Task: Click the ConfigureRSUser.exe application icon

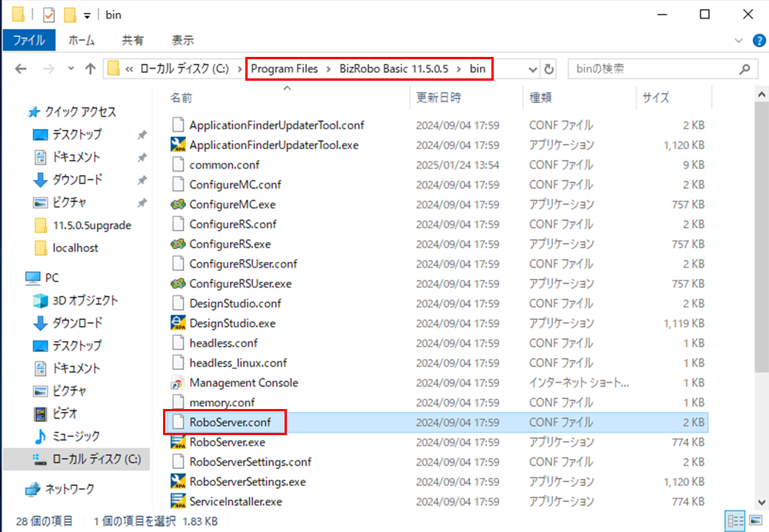Action: pos(178,284)
